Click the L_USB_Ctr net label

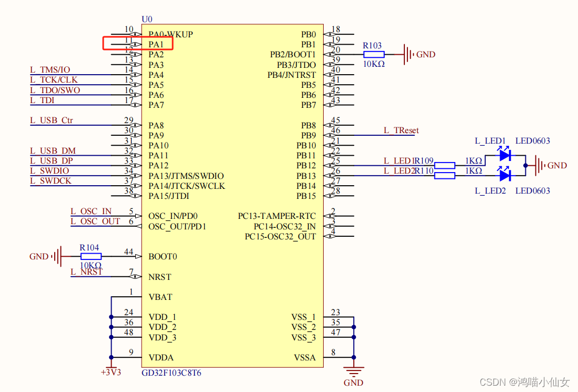(x=52, y=120)
